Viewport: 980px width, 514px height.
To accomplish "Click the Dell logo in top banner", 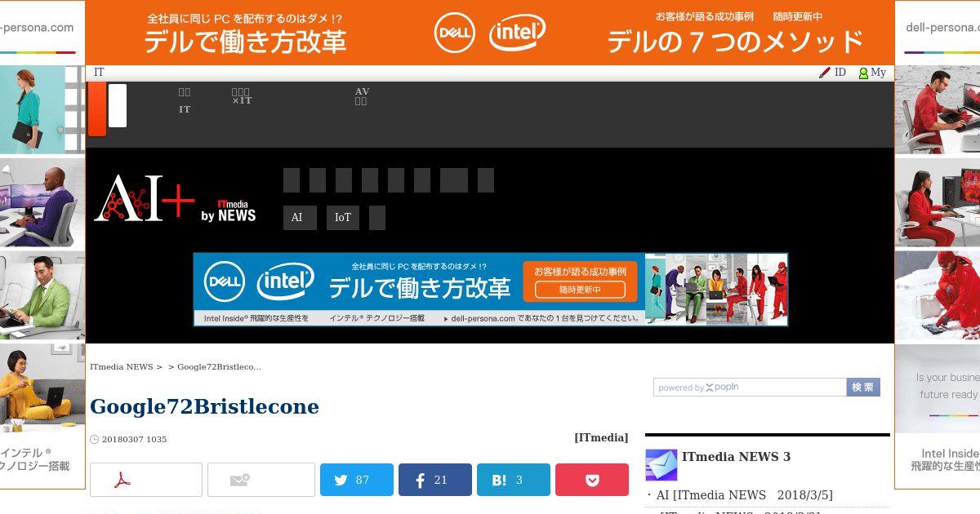I will pyautogui.click(x=455, y=33).
